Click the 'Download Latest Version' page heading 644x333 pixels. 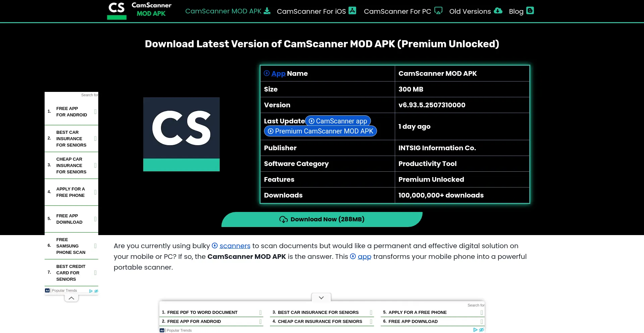[x=322, y=44]
